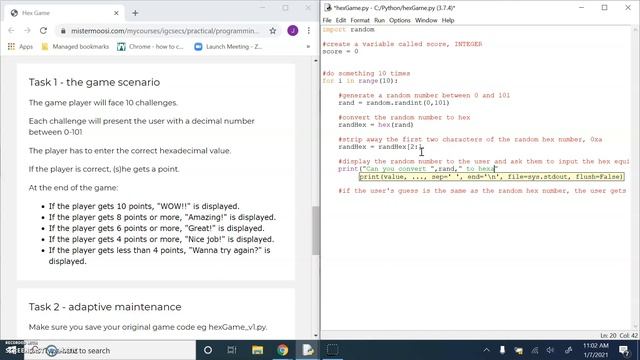
Task: Click the 'randHex = hex(rand)' line
Action: click(x=376, y=125)
